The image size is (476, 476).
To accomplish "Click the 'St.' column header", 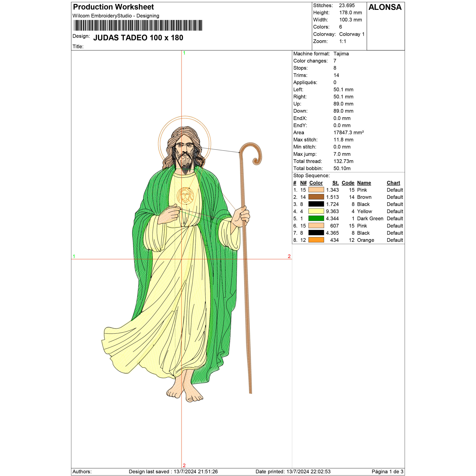I will (336, 183).
